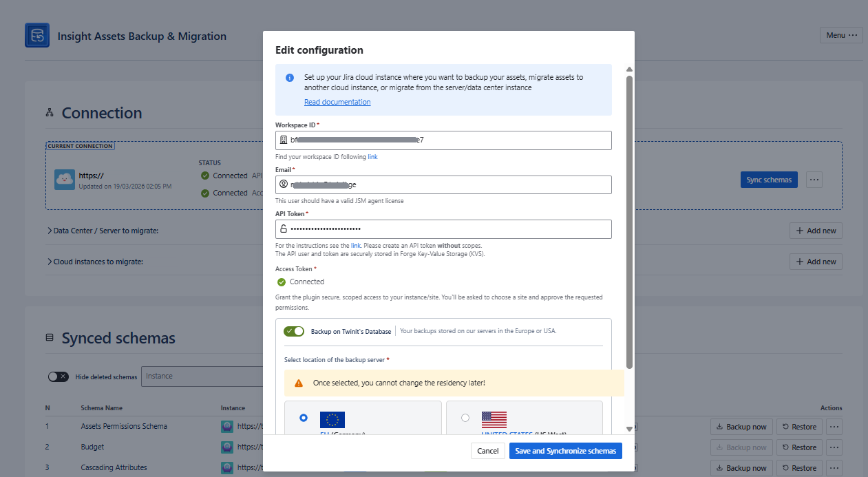Click the European Union flag image
This screenshot has width=868, height=477.
(x=332, y=419)
